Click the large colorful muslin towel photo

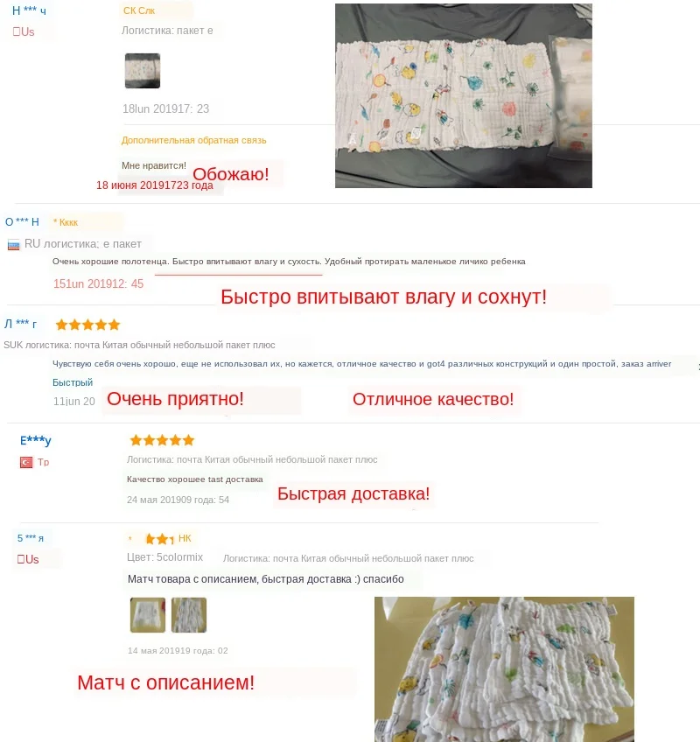[464, 95]
